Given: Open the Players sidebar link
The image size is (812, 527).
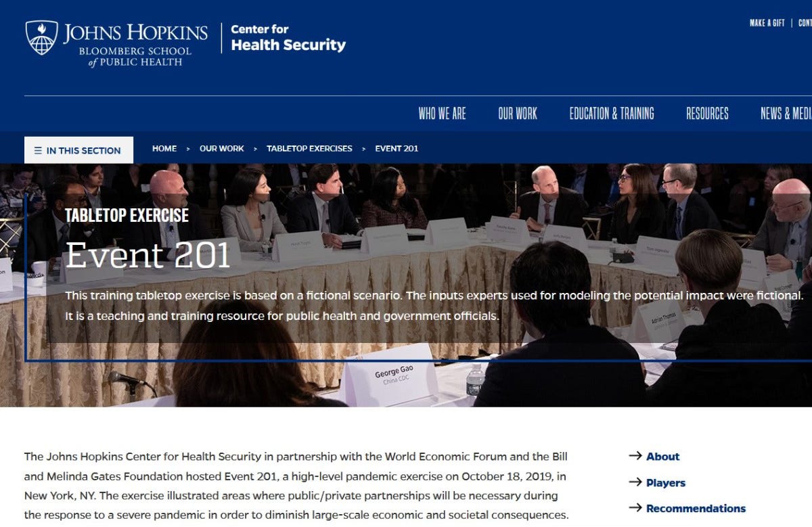Looking at the screenshot, I should (x=666, y=483).
